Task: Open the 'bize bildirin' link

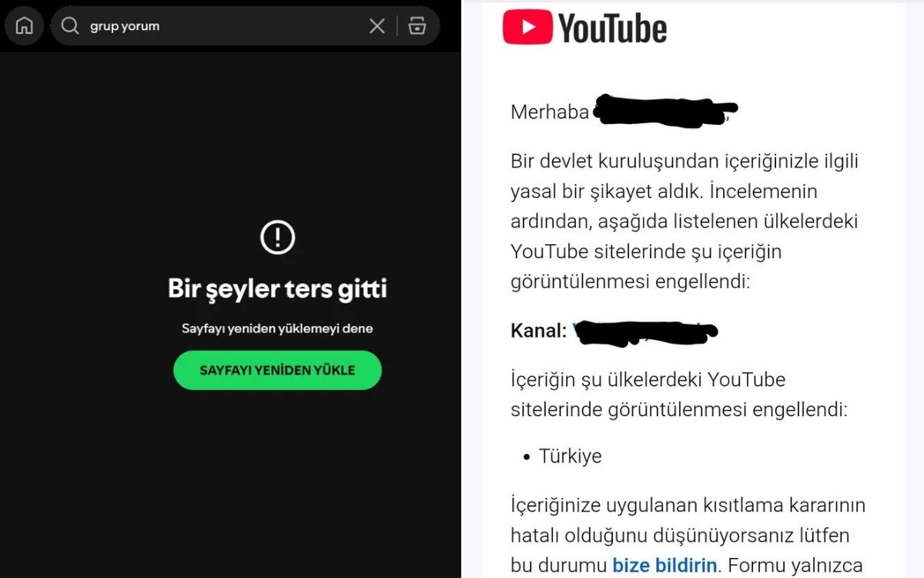Action: click(665, 565)
